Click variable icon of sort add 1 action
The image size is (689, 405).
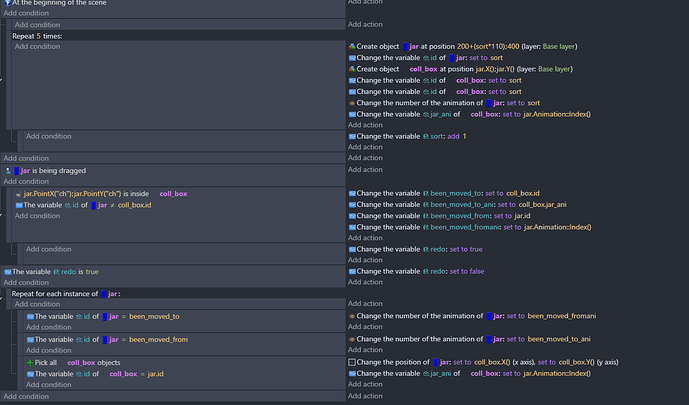click(x=352, y=137)
